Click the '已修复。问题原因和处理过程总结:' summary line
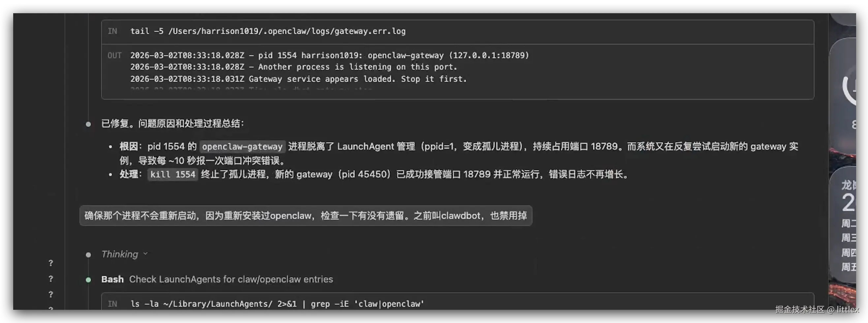868x323 pixels. pyautogui.click(x=172, y=124)
